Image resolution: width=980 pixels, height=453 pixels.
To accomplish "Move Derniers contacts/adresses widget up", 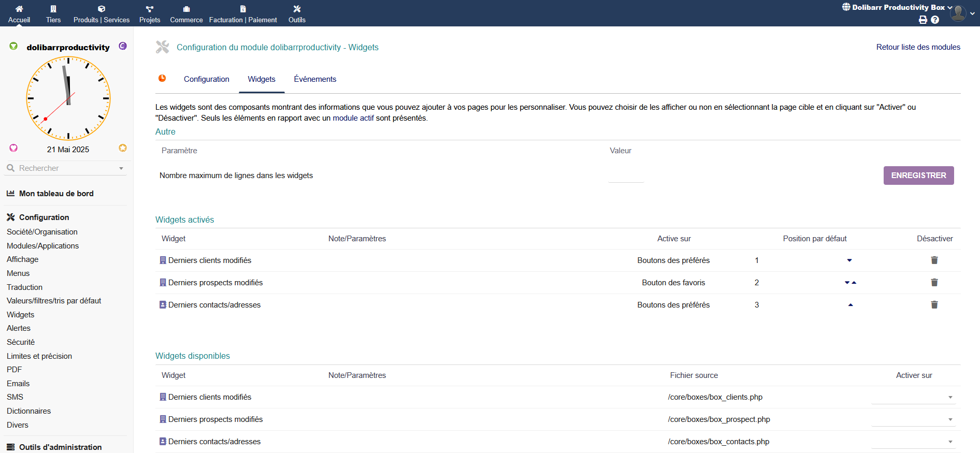I will (x=851, y=305).
